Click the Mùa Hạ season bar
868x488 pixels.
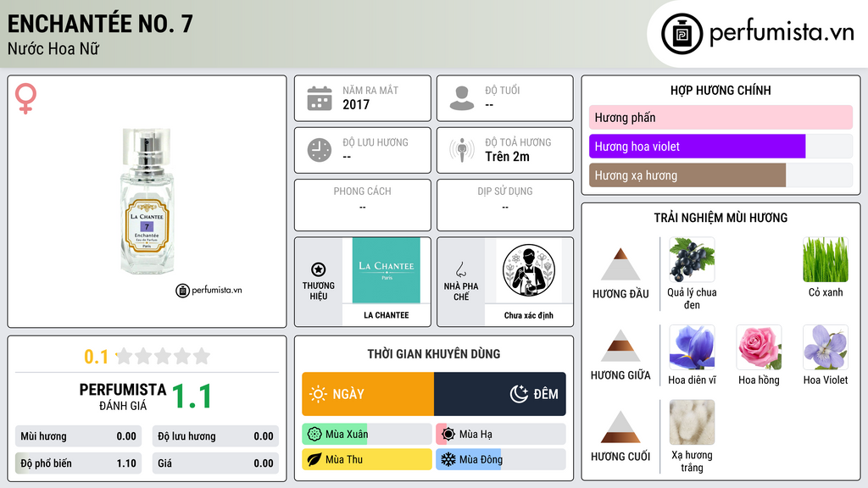pos(501,435)
